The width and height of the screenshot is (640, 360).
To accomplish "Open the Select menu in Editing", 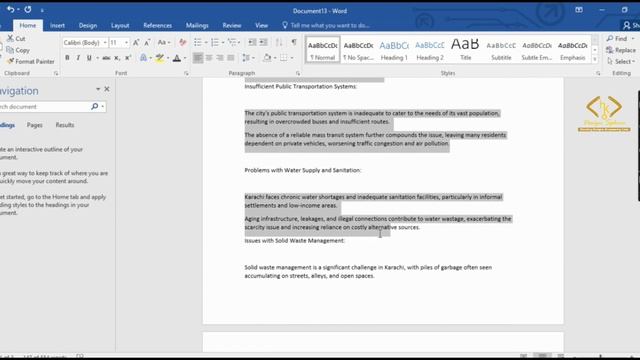I will click(621, 61).
